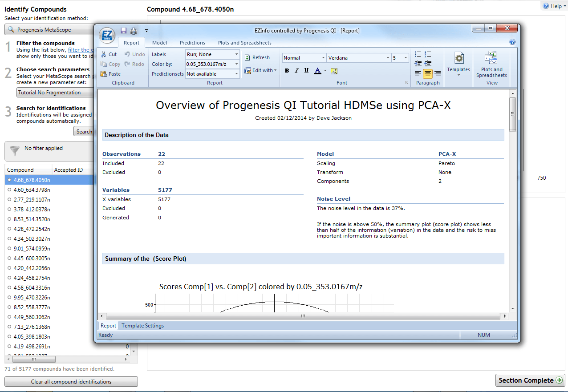
Task: Click the report's horizontal scrollbar
Action: click(303, 316)
